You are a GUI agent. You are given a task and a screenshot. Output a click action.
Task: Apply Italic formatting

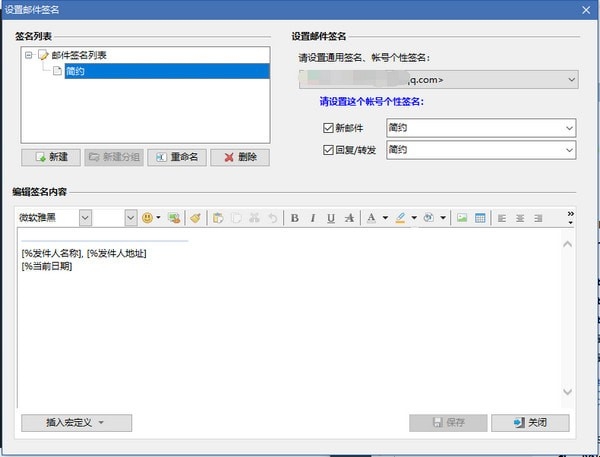pos(313,218)
